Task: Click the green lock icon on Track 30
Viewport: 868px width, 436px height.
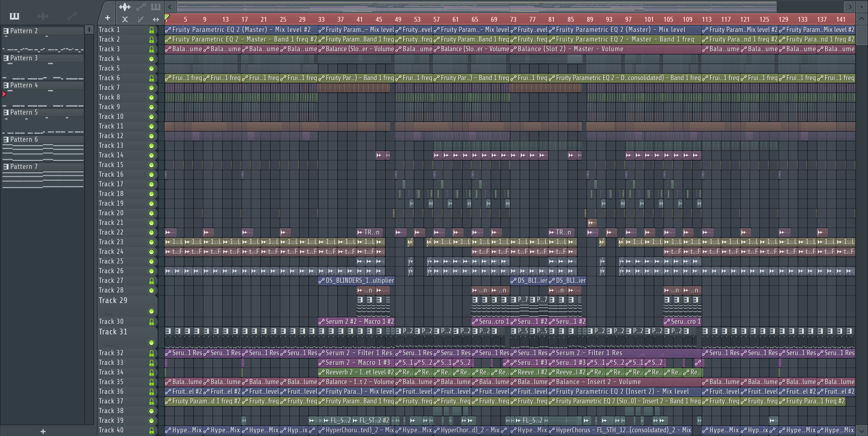Action: (x=152, y=322)
